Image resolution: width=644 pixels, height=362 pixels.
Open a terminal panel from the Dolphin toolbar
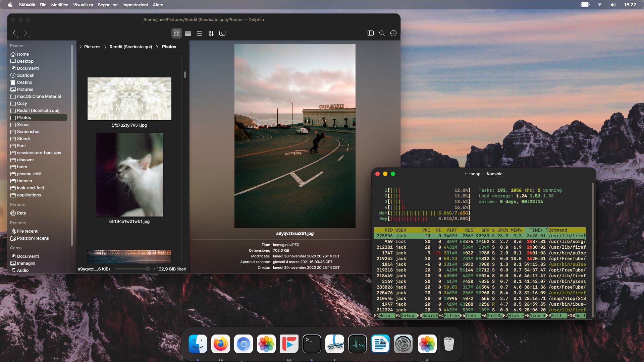pyautogui.click(x=222, y=33)
